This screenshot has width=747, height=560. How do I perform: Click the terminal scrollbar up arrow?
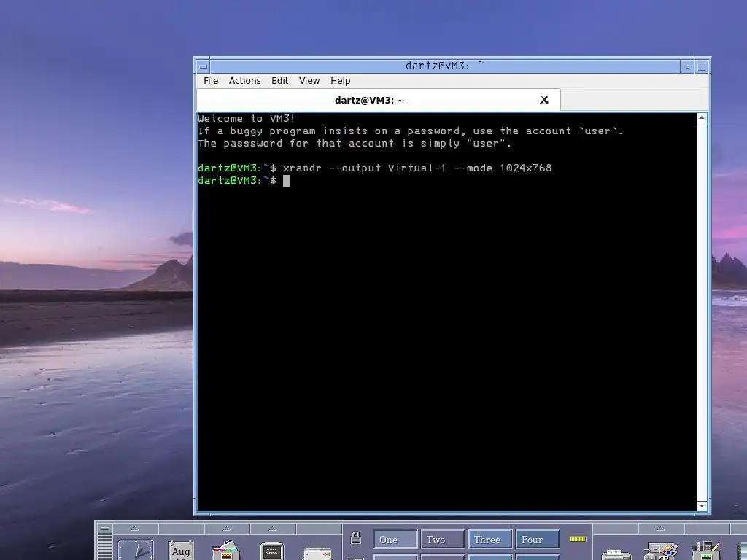point(702,118)
